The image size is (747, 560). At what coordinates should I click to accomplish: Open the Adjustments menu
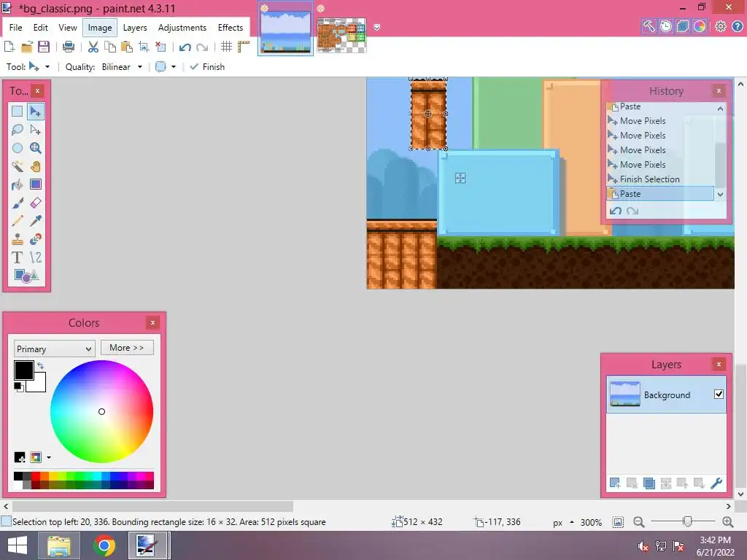182,28
